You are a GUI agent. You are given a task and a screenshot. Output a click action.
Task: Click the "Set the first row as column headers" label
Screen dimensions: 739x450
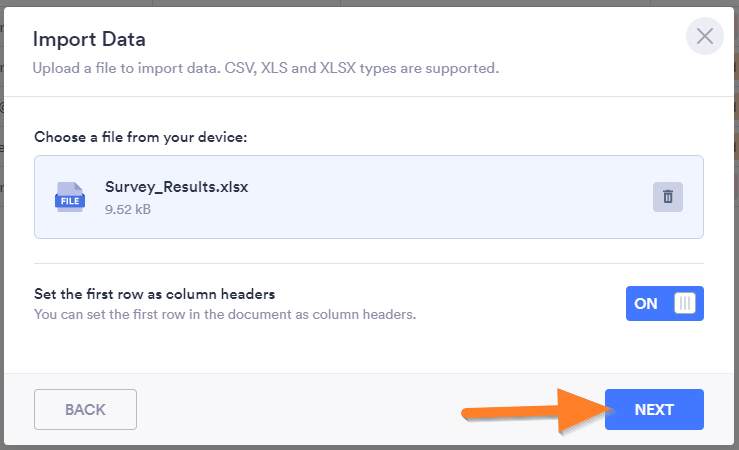(x=154, y=294)
